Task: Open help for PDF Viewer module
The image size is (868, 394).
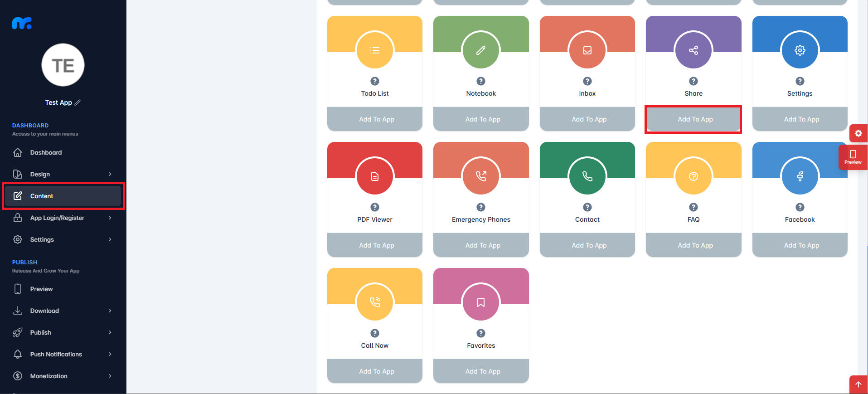Action: 375,207
